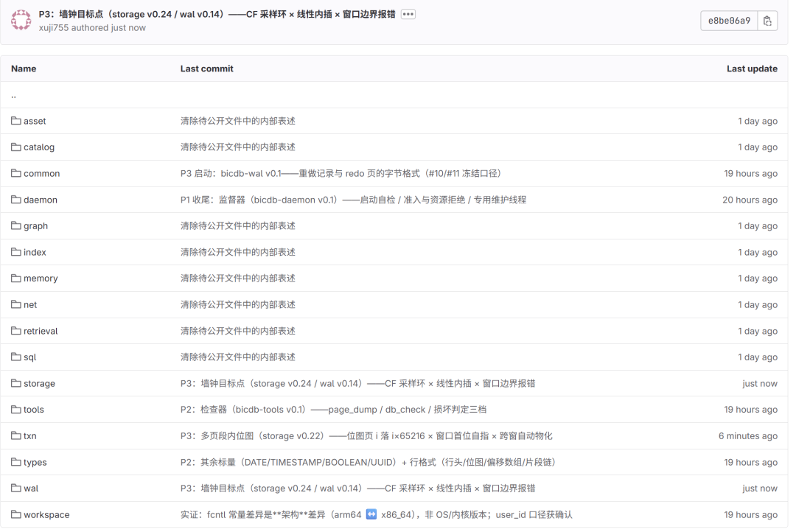Viewport: 796px width, 532px height.
Task: Click the sql folder icon
Action: pos(15,357)
